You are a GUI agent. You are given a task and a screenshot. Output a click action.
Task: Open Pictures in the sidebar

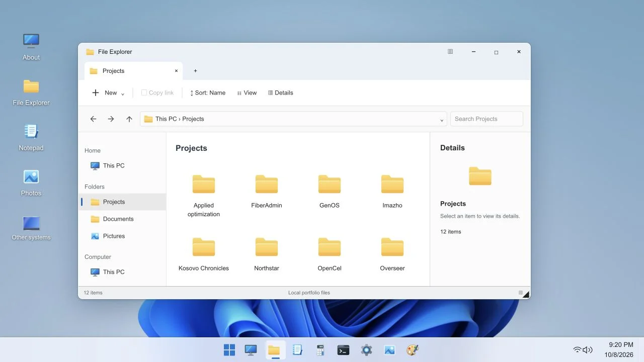click(123, 236)
